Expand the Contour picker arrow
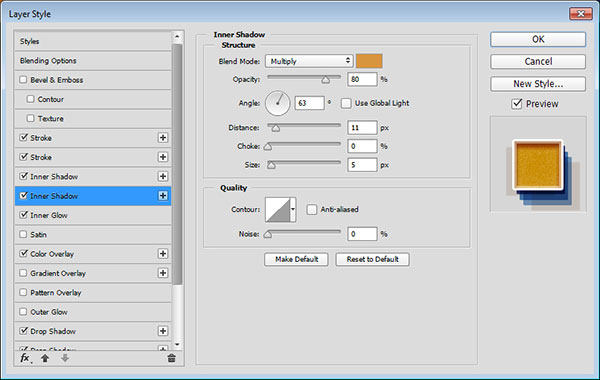Screen dimensions: 600x380 point(293,209)
